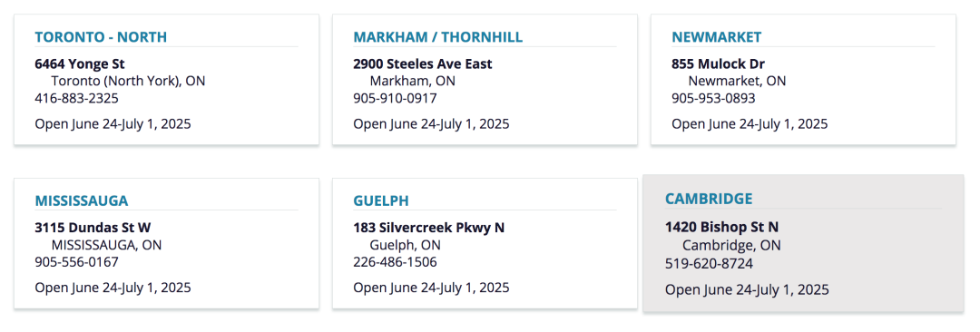Call Mississauga at 905-556-0167

[x=76, y=262]
